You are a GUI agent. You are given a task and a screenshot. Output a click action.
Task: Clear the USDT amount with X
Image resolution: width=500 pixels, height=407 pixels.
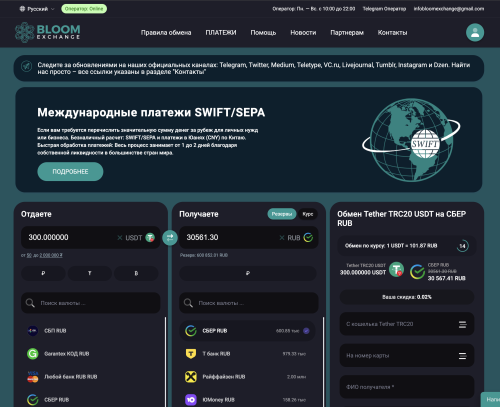[x=120, y=238]
